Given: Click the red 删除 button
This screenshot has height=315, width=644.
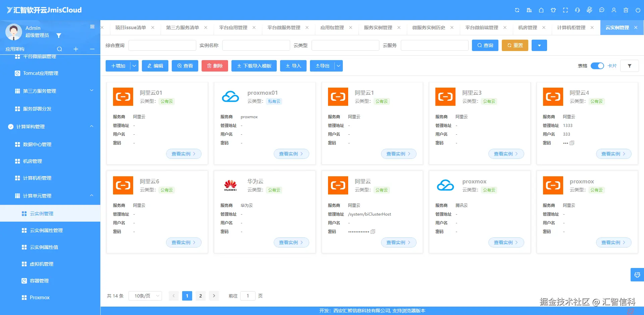Looking at the screenshot, I should point(215,66).
